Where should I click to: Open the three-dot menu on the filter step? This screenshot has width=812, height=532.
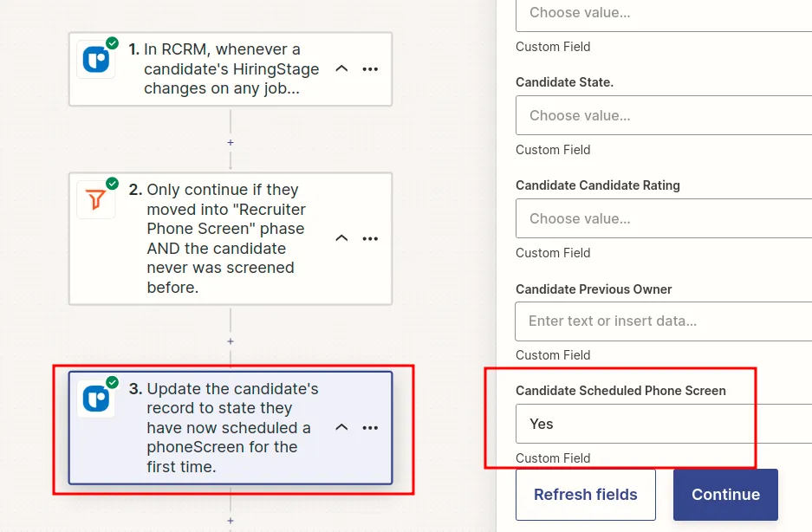(x=370, y=238)
